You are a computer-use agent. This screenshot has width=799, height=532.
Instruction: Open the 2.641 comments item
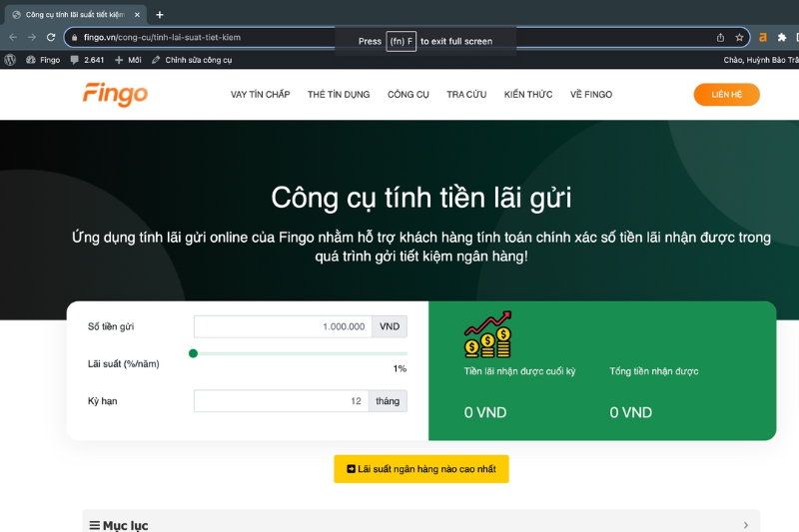(x=87, y=60)
